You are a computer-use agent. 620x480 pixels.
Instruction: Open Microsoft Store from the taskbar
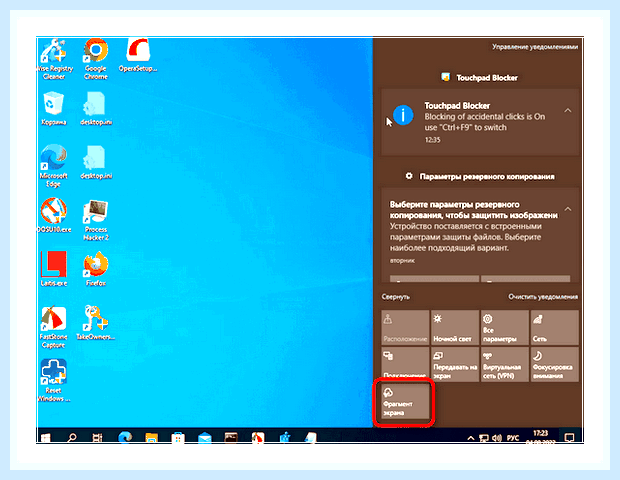178,437
